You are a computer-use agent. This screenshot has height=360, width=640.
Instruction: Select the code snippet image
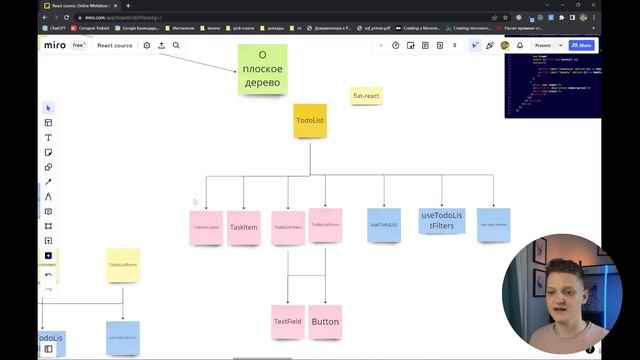click(x=553, y=85)
